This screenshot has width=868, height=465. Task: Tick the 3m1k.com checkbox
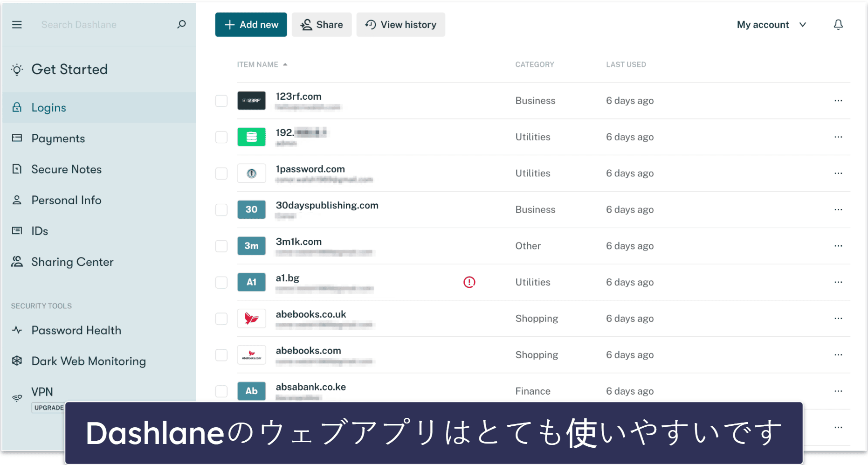click(221, 246)
